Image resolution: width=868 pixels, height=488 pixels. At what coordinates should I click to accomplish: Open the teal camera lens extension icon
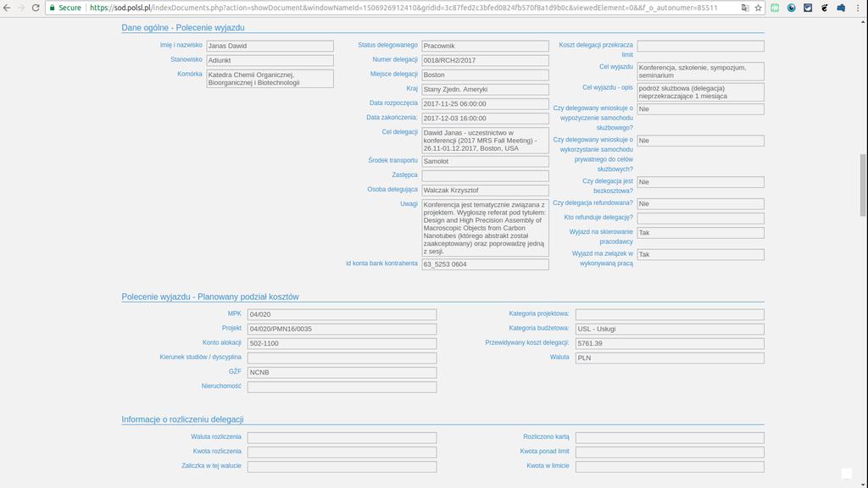(x=792, y=8)
